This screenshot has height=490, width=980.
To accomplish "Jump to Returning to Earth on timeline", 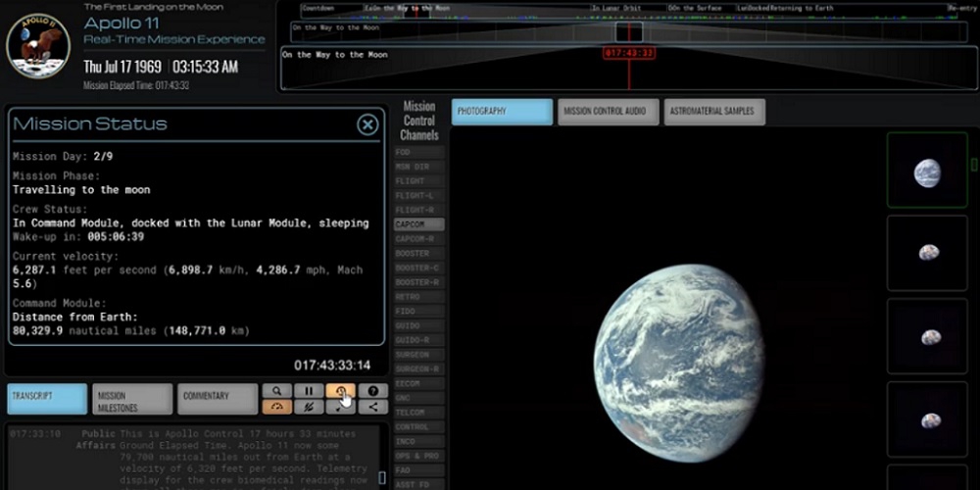I will [x=802, y=9].
